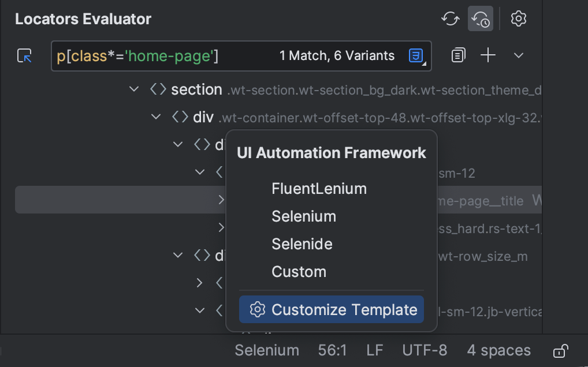Open Locators Evaluator settings gear
Image resolution: width=588 pixels, height=367 pixels.
point(518,18)
